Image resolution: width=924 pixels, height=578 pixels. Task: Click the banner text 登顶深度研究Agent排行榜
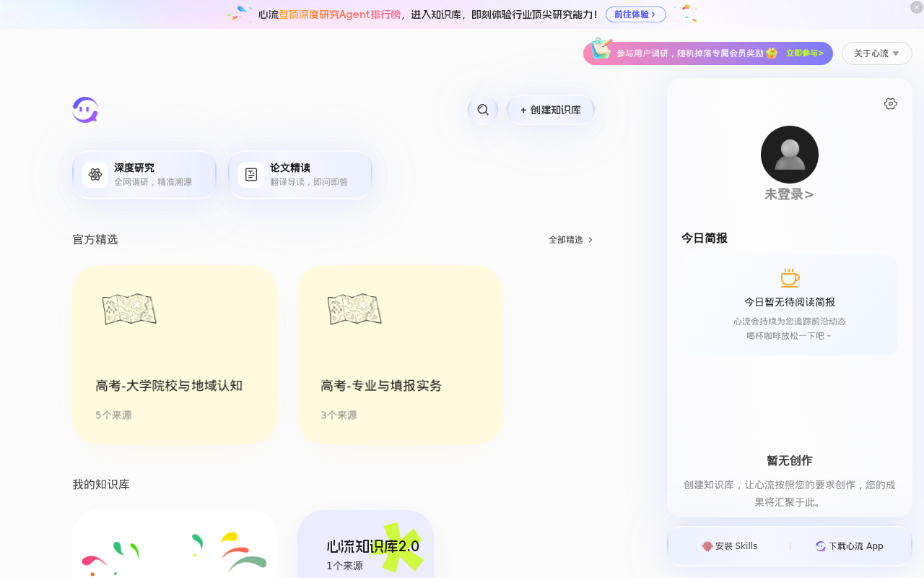pyautogui.click(x=340, y=14)
